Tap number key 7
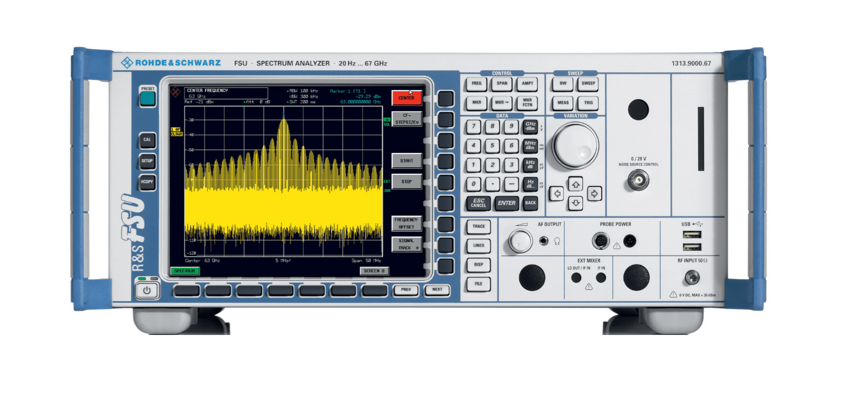Viewport: 868px width, 406px height. tap(474, 126)
